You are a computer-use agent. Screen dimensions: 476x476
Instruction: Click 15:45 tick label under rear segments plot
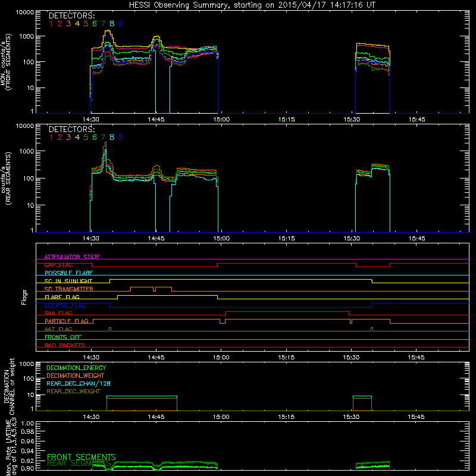click(x=417, y=239)
